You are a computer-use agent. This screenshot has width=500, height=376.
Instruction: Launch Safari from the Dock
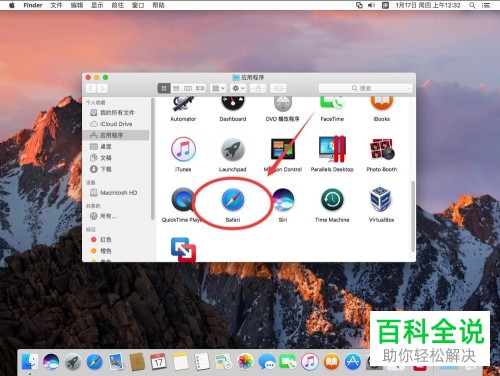(x=94, y=362)
